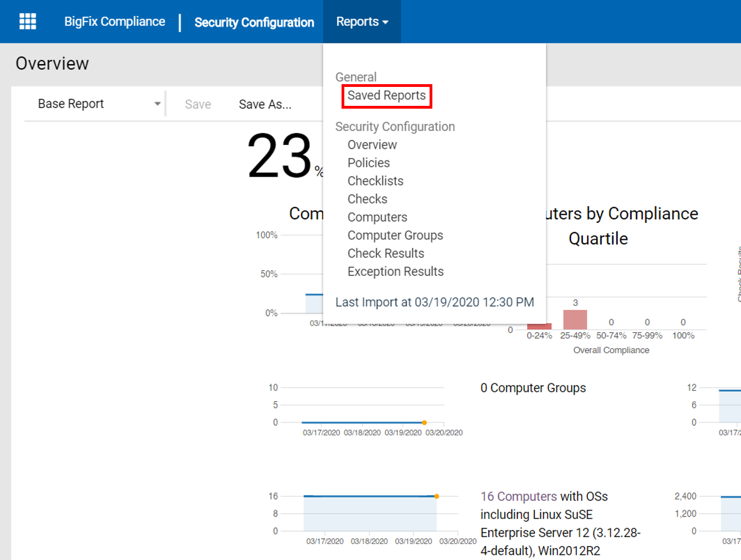Click the 0-24% compliance quartile bar
The image size is (741, 560).
[539, 326]
